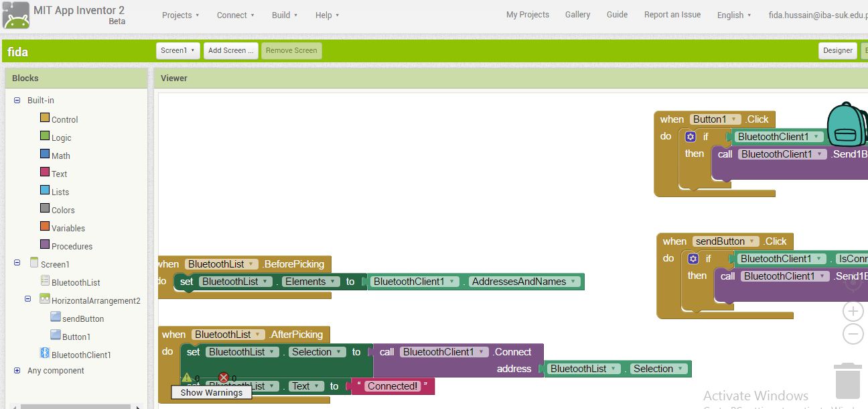Click the yellow warning triangle icon
868x409 pixels.
[187, 377]
